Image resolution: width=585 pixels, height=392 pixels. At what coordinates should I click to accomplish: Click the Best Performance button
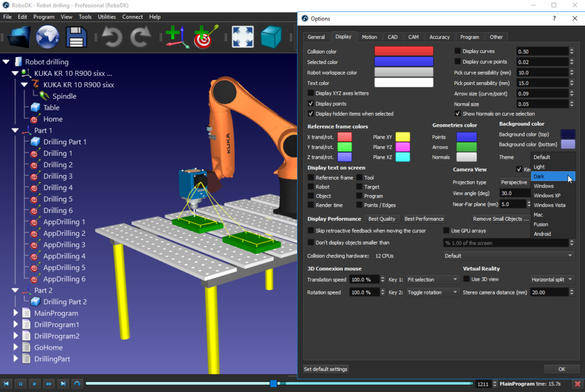[424, 219]
